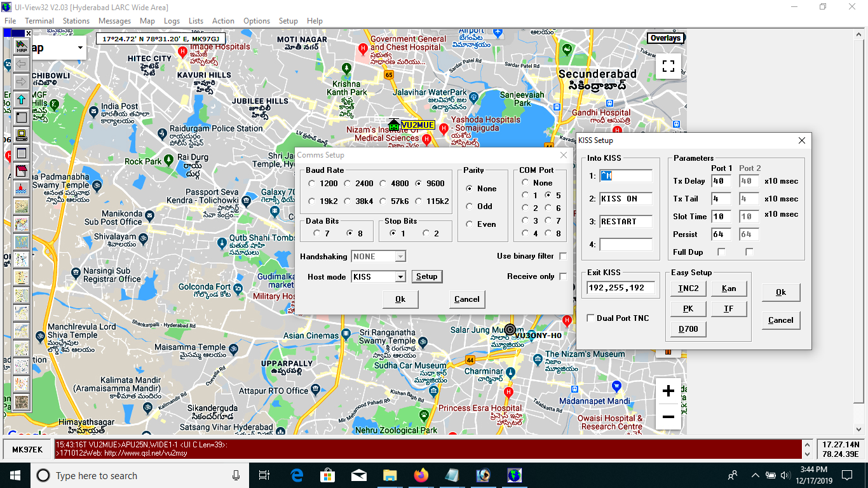Click the beacon over waves toolbar icon
This screenshot has height=488, width=868.
point(21,189)
